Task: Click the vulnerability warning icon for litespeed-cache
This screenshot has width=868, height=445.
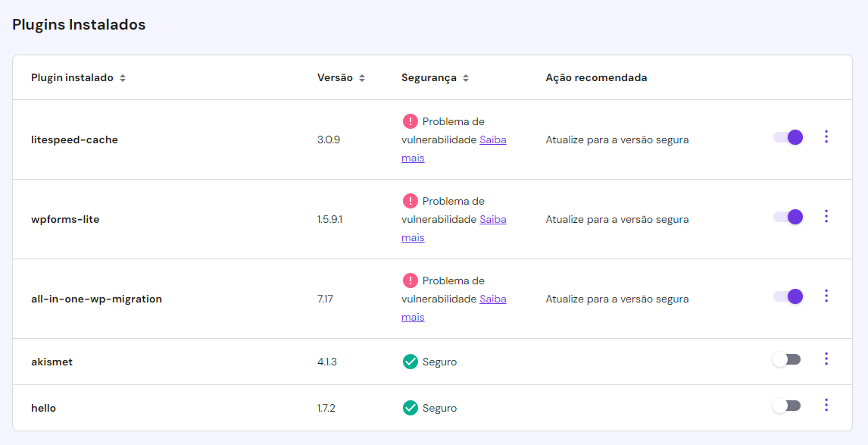Action: (x=409, y=121)
